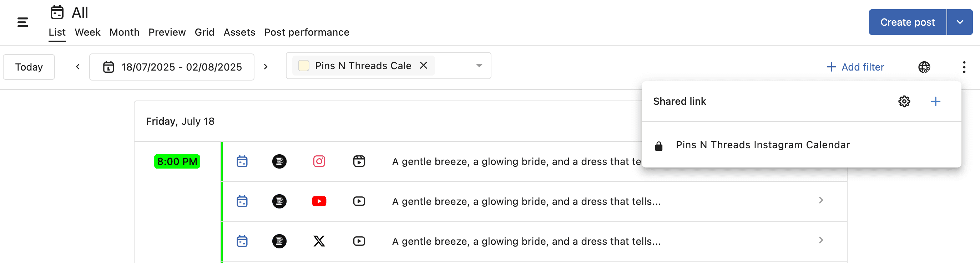Open the Post performance tab
The image size is (980, 263).
306,32
